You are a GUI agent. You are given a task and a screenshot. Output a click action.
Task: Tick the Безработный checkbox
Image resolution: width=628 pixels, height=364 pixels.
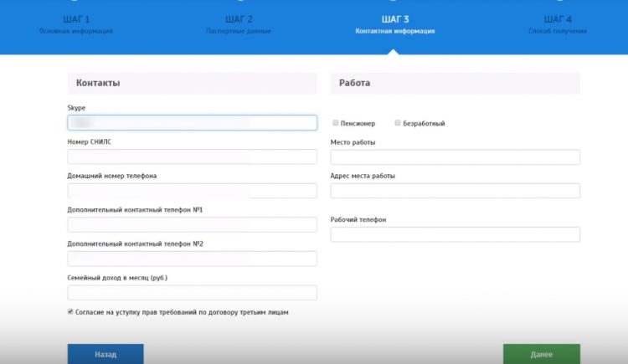coord(398,123)
